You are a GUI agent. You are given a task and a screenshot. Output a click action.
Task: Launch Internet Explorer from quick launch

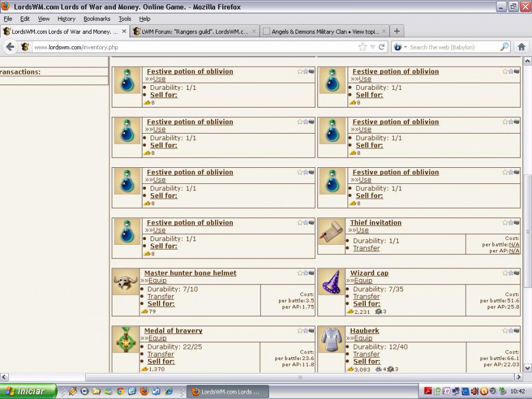(168, 391)
